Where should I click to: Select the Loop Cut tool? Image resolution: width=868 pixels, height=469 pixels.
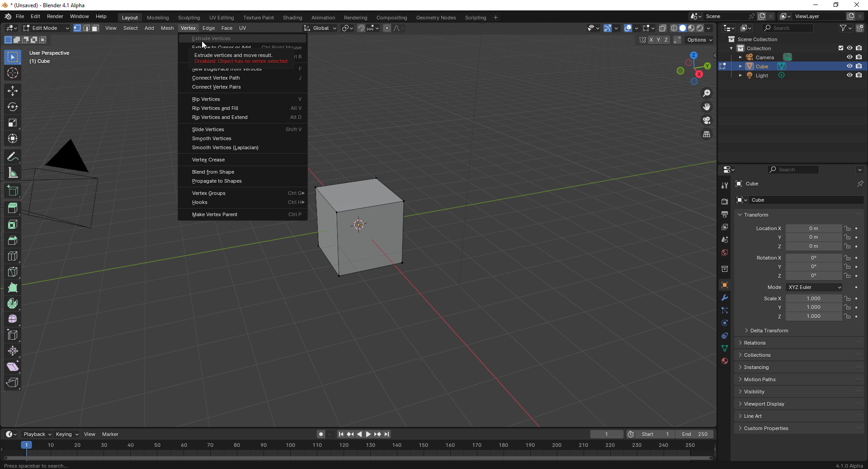(x=13, y=256)
